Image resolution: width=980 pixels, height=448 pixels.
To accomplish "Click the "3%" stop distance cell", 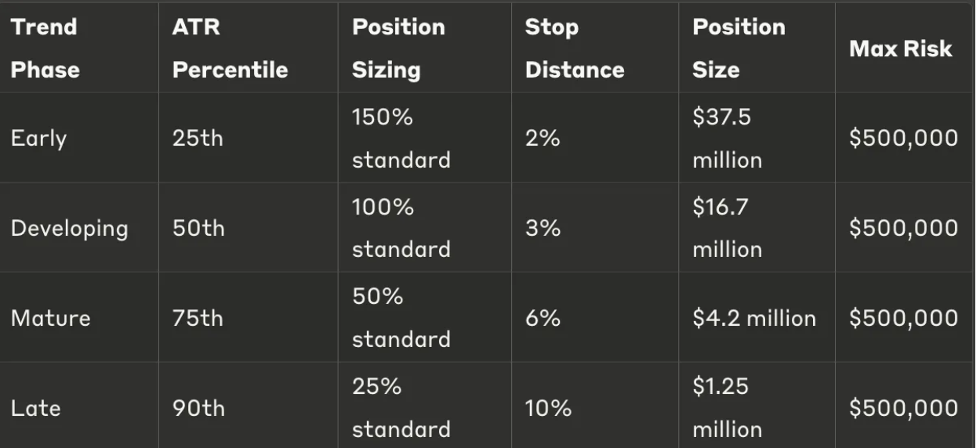I will [543, 229].
